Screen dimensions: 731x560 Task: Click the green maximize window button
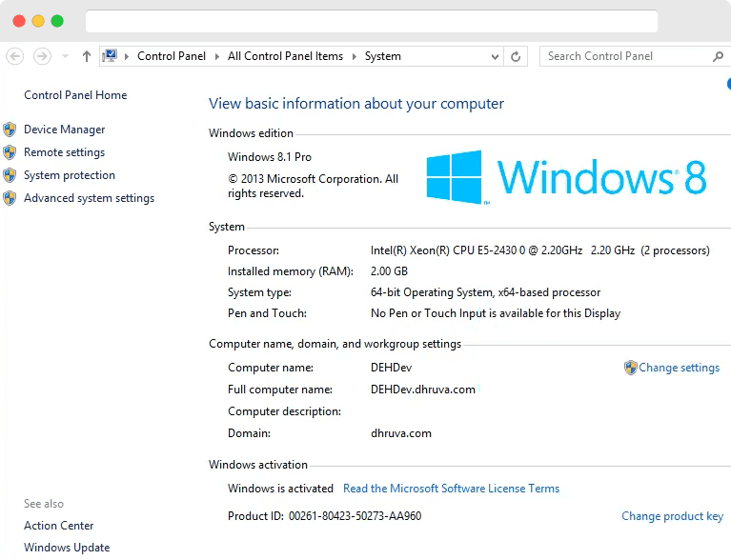pyautogui.click(x=57, y=21)
